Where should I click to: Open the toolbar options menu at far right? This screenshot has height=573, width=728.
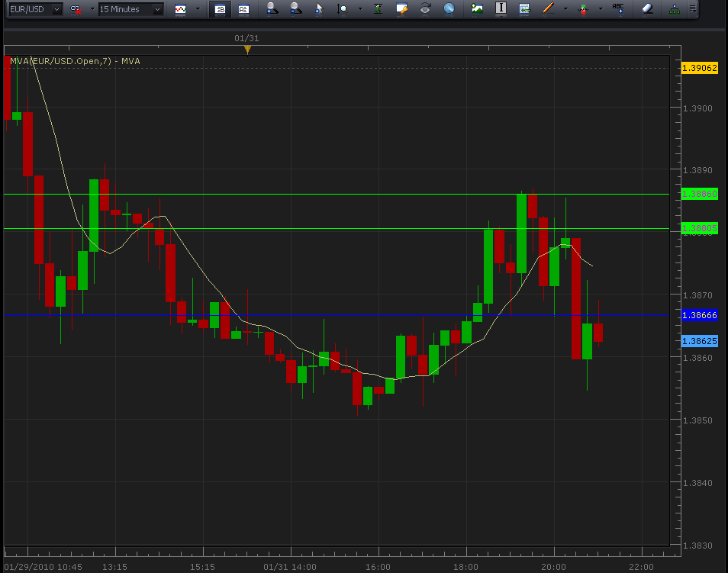[692, 9]
